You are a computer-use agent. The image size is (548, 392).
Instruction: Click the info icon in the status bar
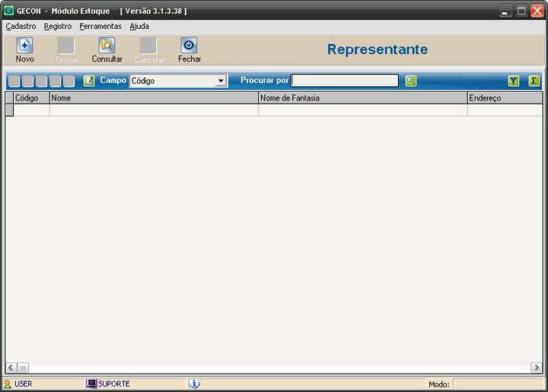pos(194,384)
